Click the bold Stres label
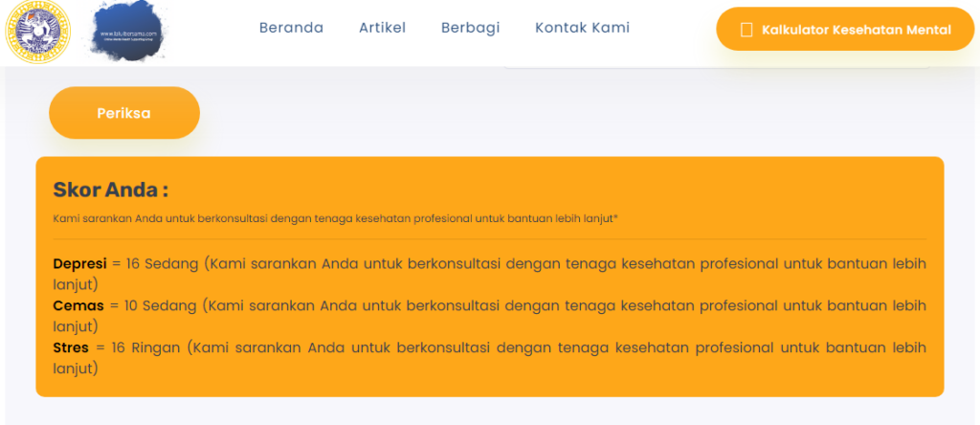 [x=71, y=347]
